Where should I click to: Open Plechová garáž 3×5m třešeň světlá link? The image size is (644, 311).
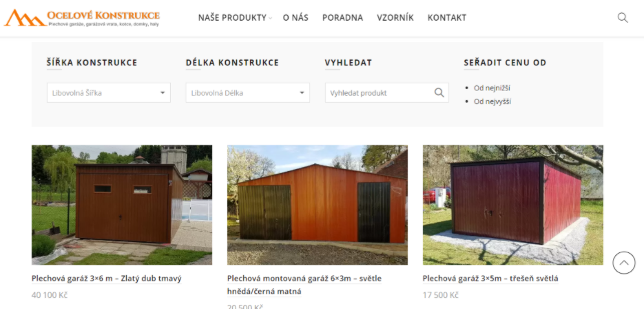point(490,279)
